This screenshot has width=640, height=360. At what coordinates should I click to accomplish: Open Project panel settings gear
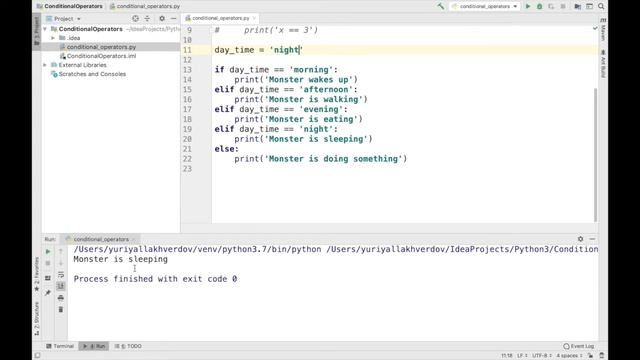pyautogui.click(x=162, y=18)
